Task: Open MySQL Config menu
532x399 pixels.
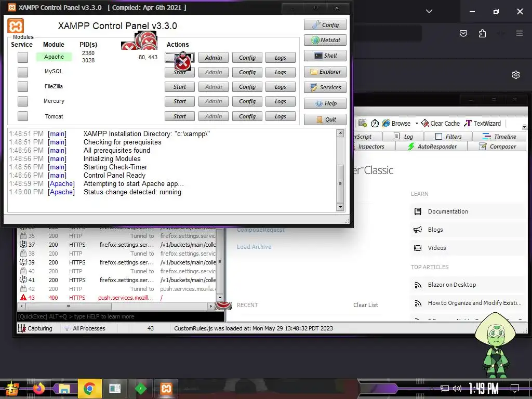Action: (x=247, y=72)
